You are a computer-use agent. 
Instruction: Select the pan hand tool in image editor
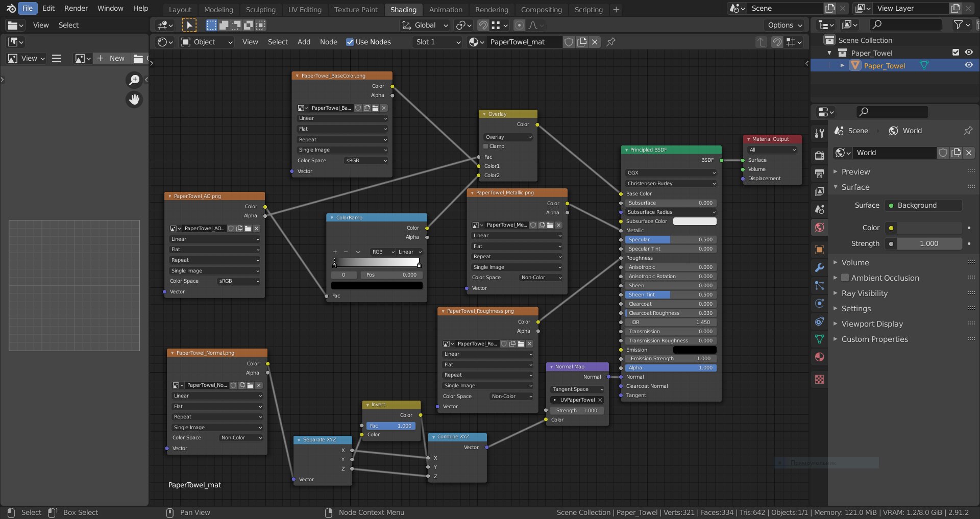tap(134, 100)
